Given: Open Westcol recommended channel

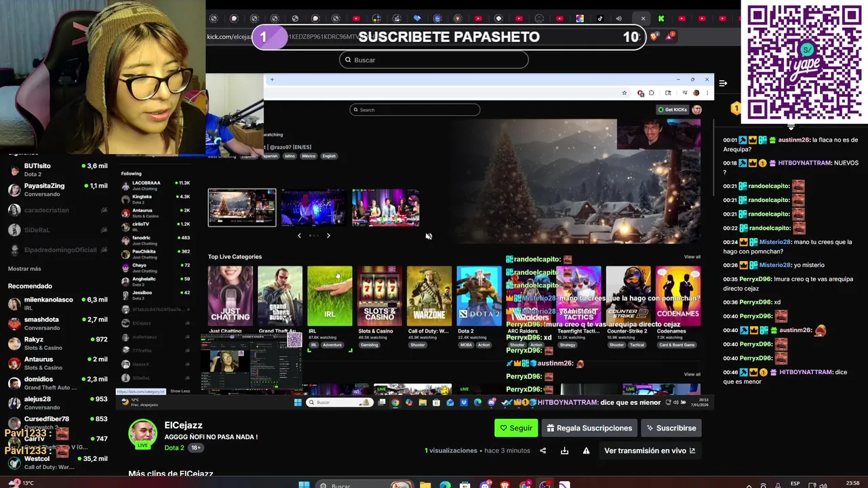Looking at the screenshot, I should tap(58, 462).
